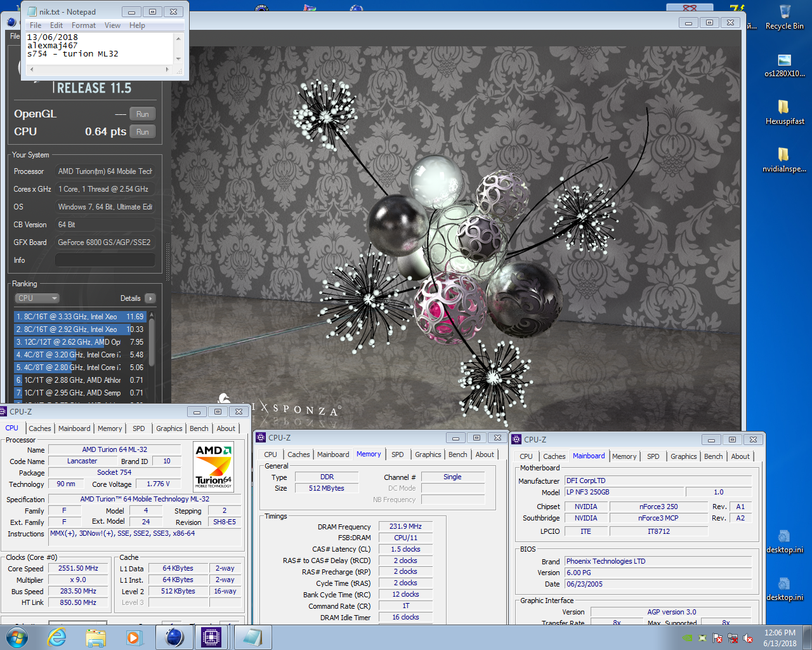Image resolution: width=812 pixels, height=650 pixels.
Task: Open Windows Explorer from the taskbar
Action: coord(96,637)
